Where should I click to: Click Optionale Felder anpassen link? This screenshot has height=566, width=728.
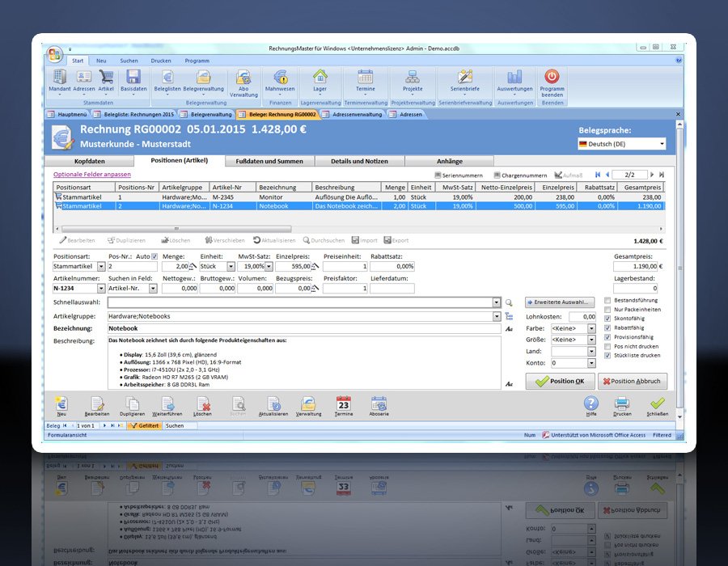(x=92, y=175)
